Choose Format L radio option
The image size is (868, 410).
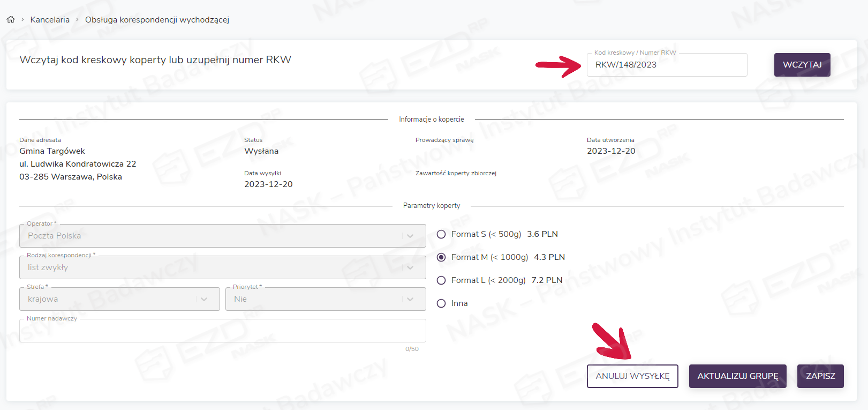click(x=441, y=280)
